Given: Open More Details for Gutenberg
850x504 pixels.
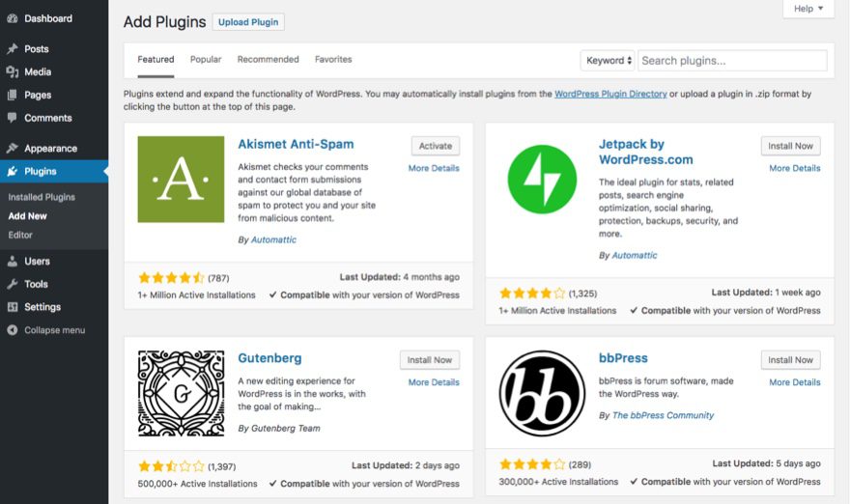Looking at the screenshot, I should click(434, 382).
